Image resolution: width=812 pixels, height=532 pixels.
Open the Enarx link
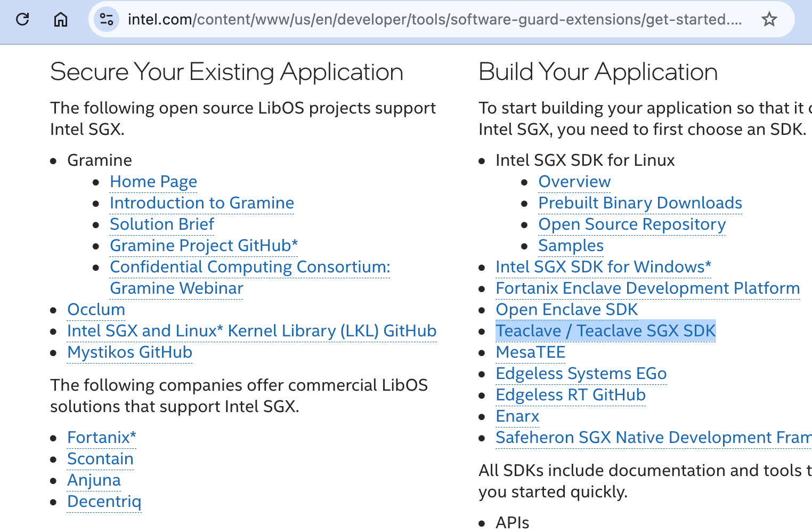[x=517, y=416]
